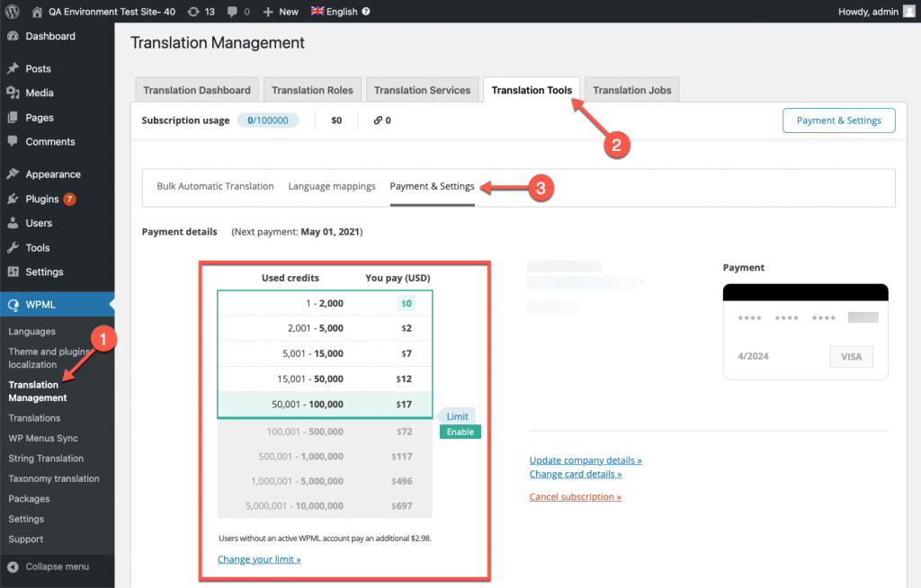Open English language menu in admin bar
Viewport: 921px width, 588px height.
pyautogui.click(x=341, y=11)
